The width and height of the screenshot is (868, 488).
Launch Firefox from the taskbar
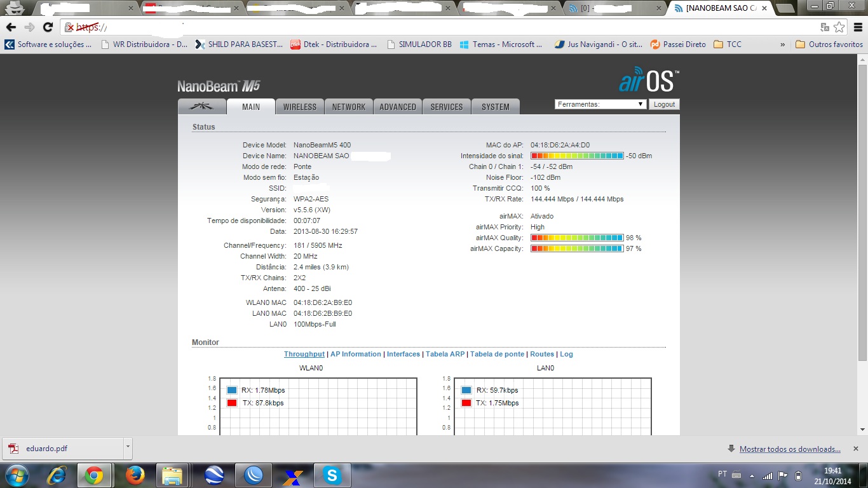coord(135,475)
